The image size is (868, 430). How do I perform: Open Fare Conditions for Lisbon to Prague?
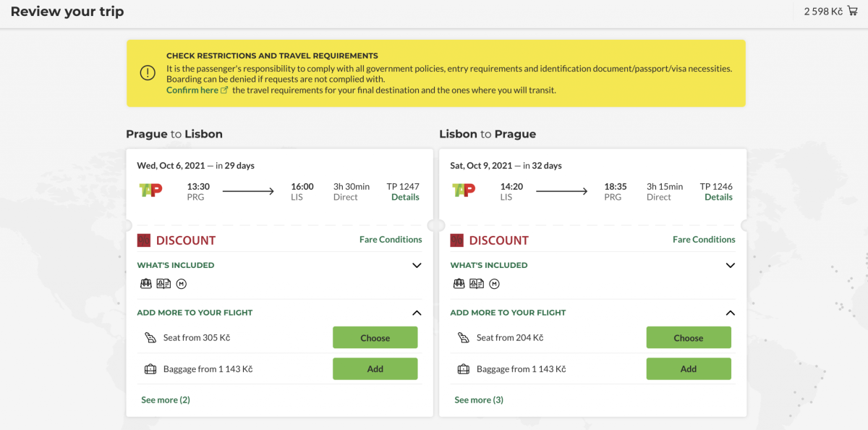(x=703, y=240)
